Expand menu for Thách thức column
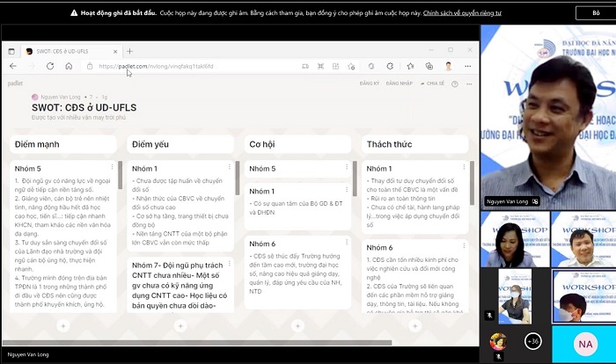Screen dimensions: 616x364 [x=473, y=142]
